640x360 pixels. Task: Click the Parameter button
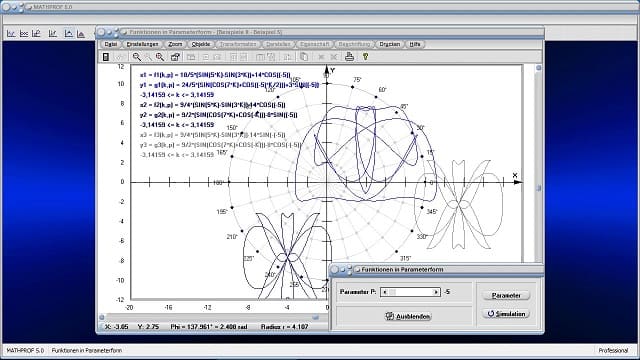[x=506, y=296]
